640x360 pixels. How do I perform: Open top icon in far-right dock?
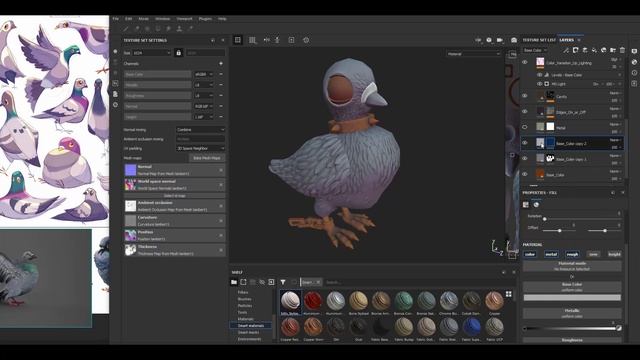[x=634, y=51]
